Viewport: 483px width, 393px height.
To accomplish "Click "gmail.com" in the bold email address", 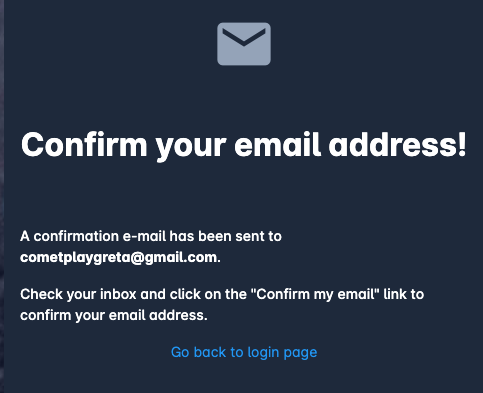I will [x=181, y=258].
